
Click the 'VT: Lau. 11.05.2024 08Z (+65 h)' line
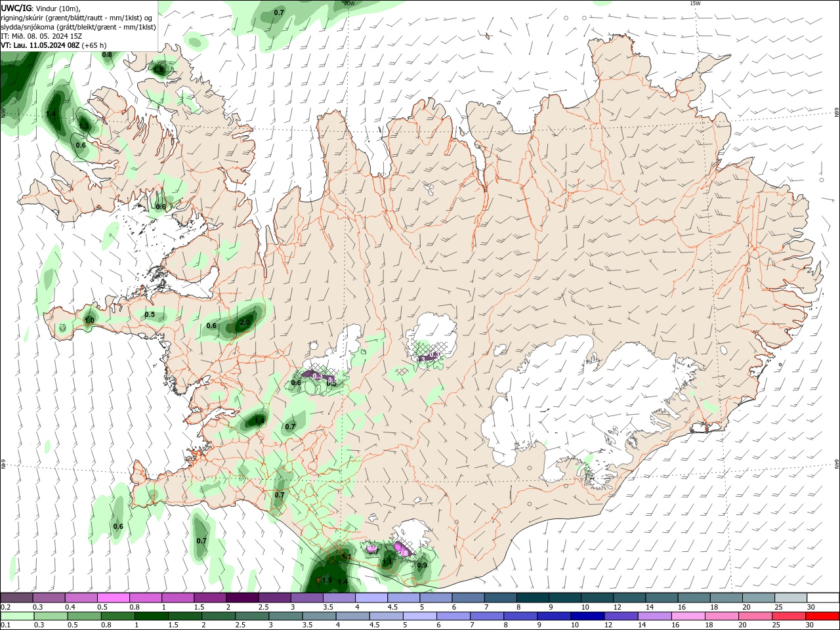coord(54,45)
